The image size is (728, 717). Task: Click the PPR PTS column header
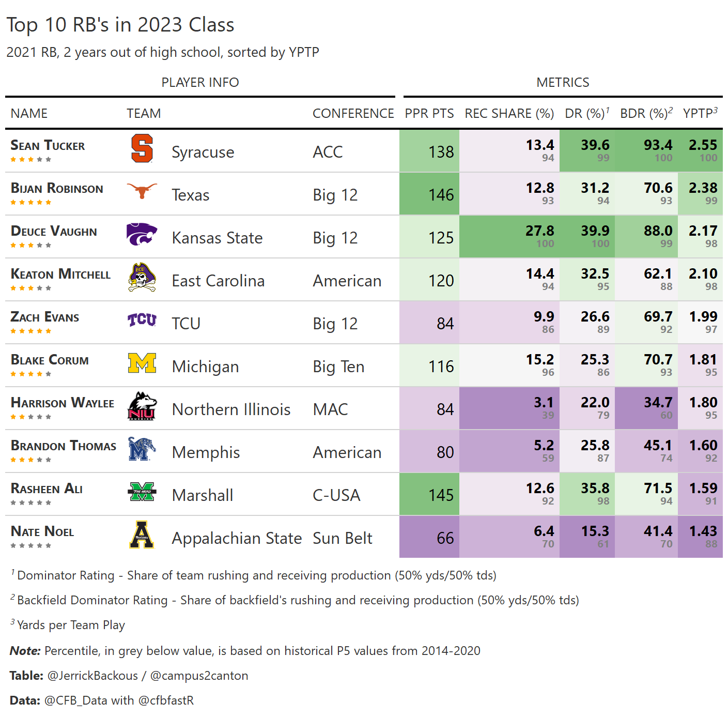tap(429, 113)
